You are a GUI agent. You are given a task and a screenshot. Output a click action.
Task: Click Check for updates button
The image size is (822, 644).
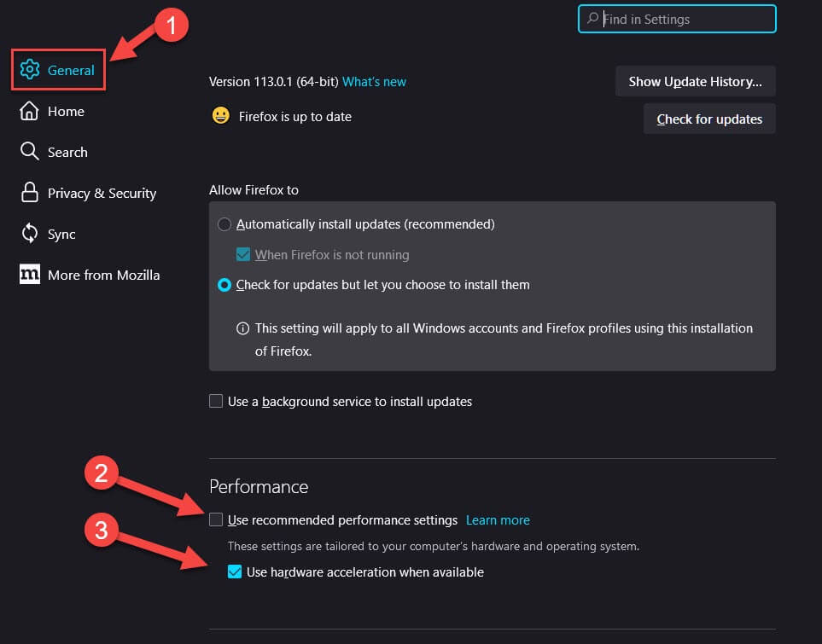tap(709, 119)
